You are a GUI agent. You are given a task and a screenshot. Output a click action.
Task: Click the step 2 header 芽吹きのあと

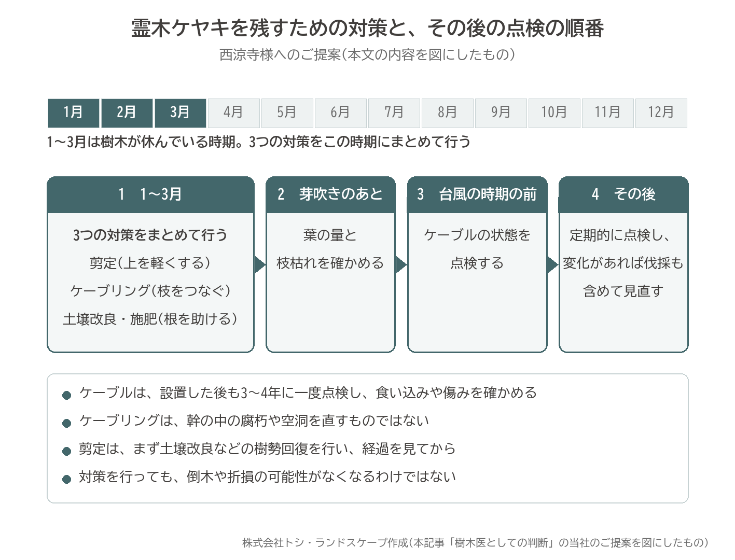331,194
